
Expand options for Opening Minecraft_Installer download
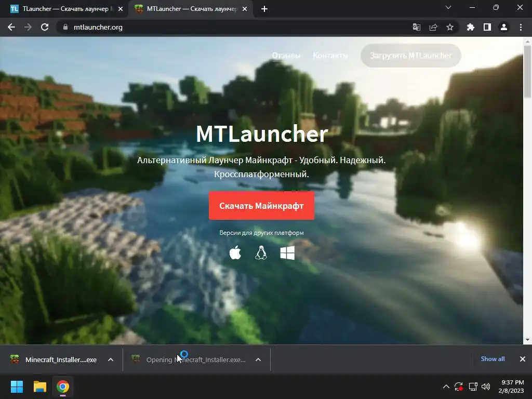[x=258, y=360]
